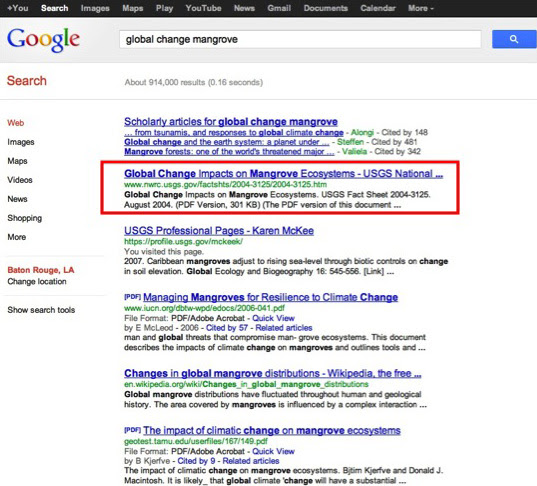Open Images in the top navigation bar

click(x=95, y=8)
